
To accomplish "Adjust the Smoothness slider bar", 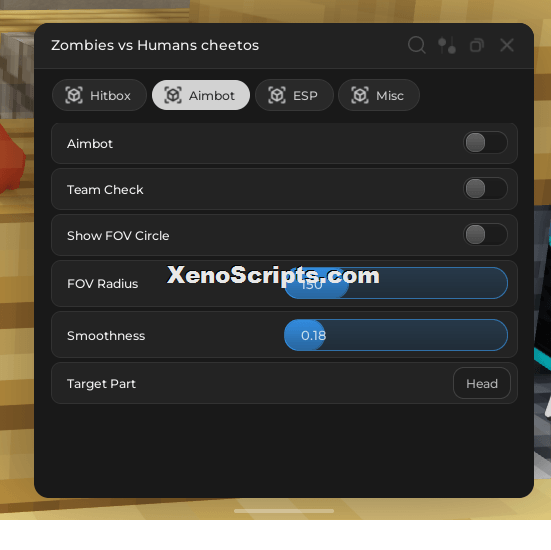I will pos(396,335).
